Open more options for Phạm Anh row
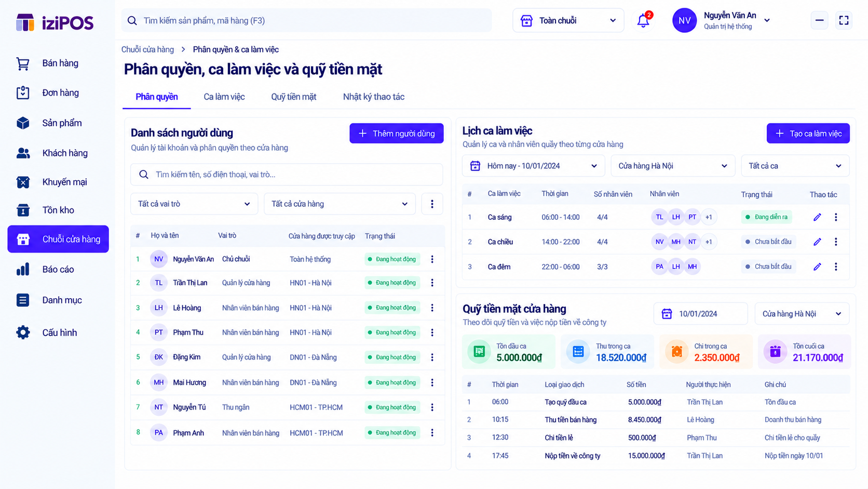Image resolution: width=868 pixels, height=489 pixels. pos(432,433)
